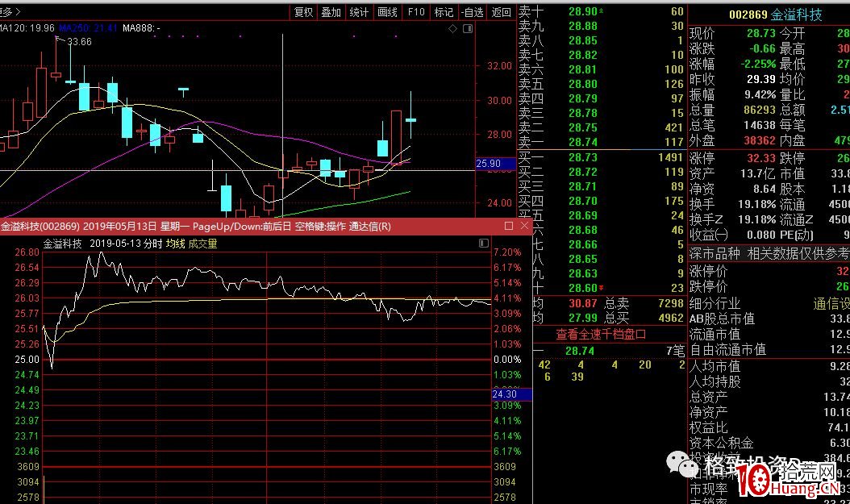Click the 0.00% axis label
Screen dimensions: 850x504
507,360
